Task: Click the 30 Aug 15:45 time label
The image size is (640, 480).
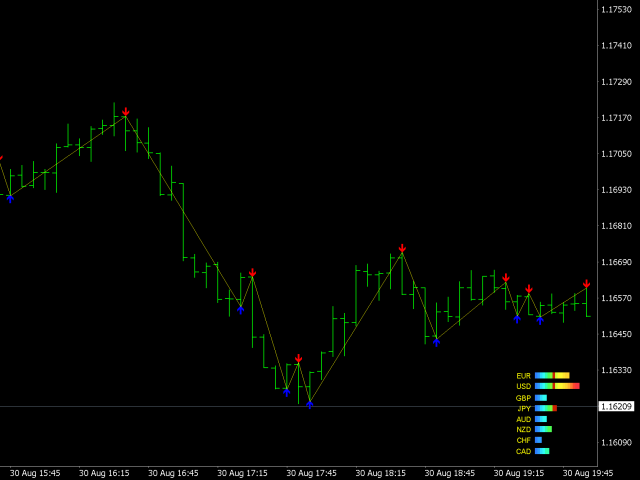Action: pos(35,473)
